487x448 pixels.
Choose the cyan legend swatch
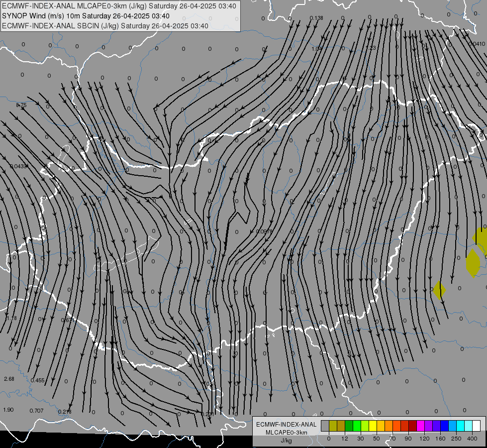461,426
